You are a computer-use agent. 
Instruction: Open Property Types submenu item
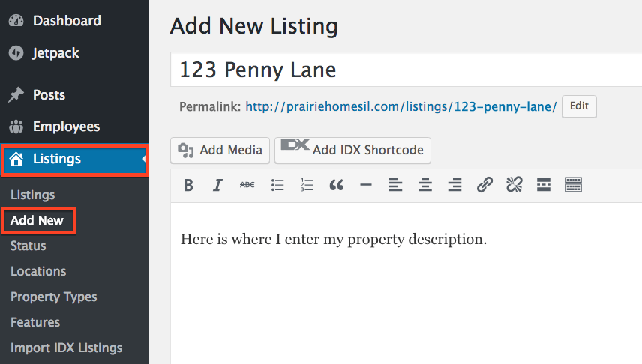pos(54,297)
